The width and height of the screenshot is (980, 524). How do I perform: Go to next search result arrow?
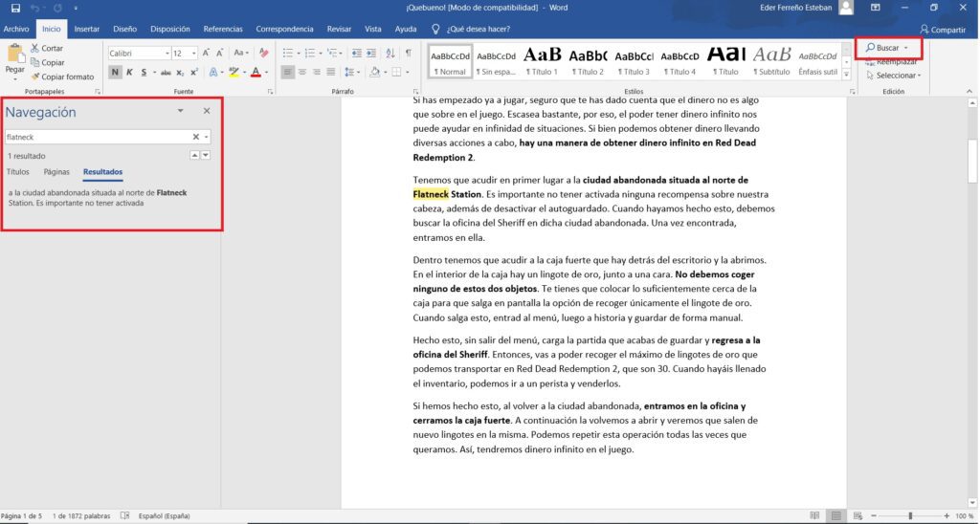point(206,155)
